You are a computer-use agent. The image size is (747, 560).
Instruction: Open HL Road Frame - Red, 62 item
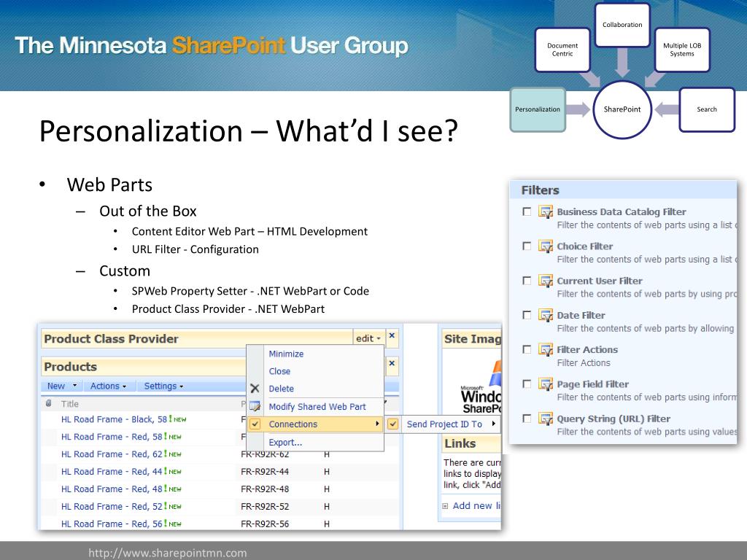pos(112,454)
